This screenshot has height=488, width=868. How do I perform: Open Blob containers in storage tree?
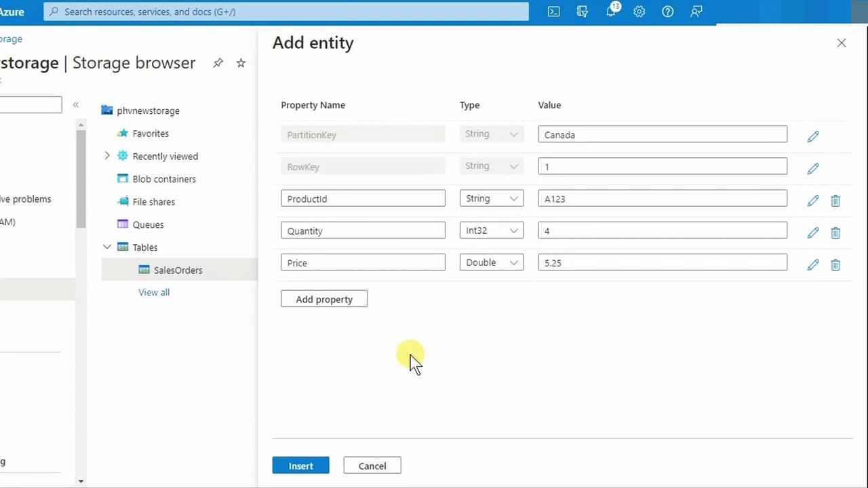164,179
